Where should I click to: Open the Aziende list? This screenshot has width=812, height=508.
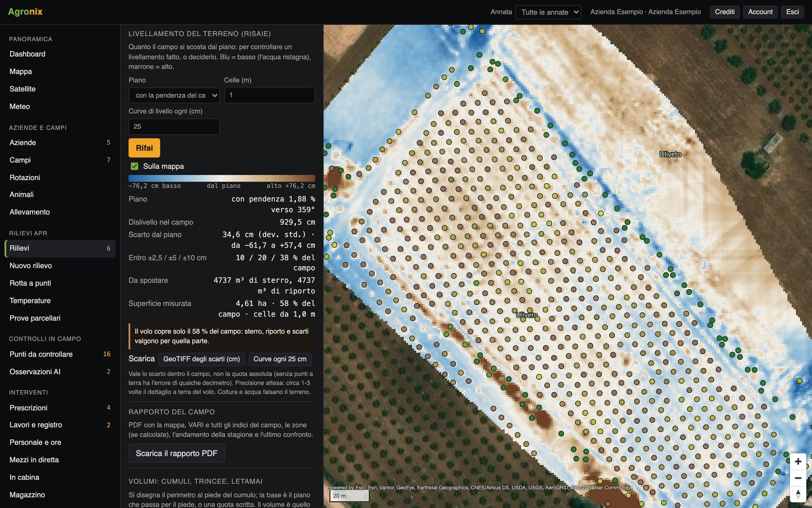[x=60, y=143]
